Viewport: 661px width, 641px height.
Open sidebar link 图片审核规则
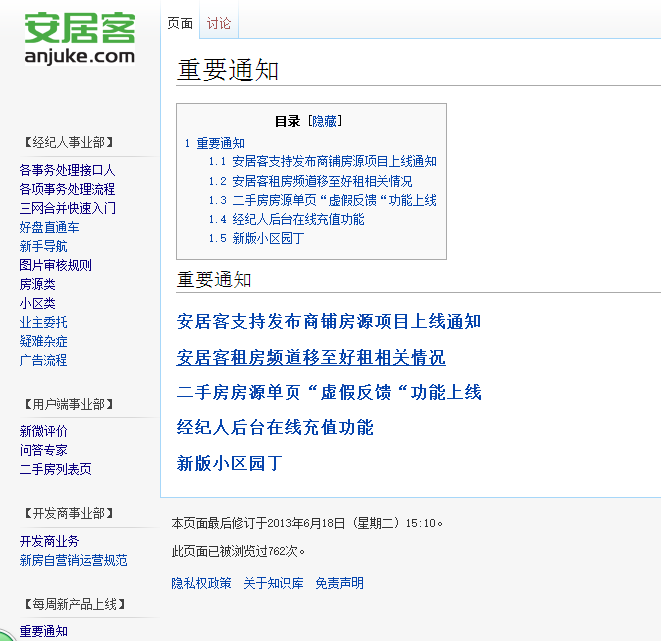(55, 265)
